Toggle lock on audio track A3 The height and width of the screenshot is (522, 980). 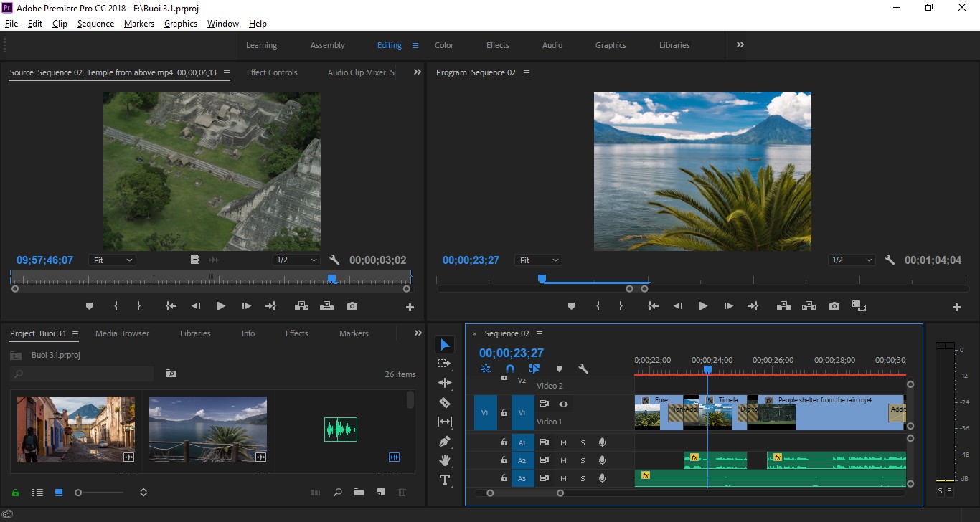pos(504,479)
